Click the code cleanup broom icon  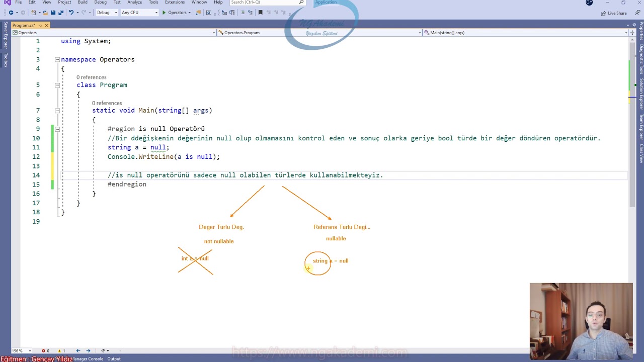[x=103, y=351]
